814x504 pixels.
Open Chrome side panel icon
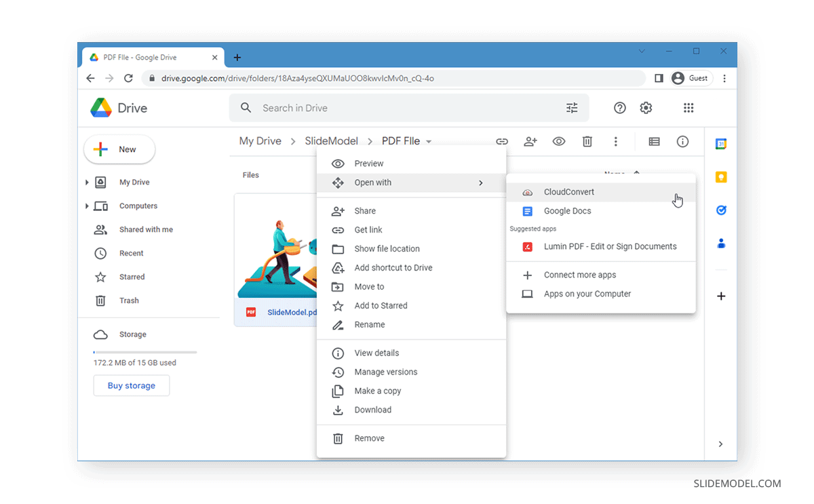pyautogui.click(x=659, y=79)
